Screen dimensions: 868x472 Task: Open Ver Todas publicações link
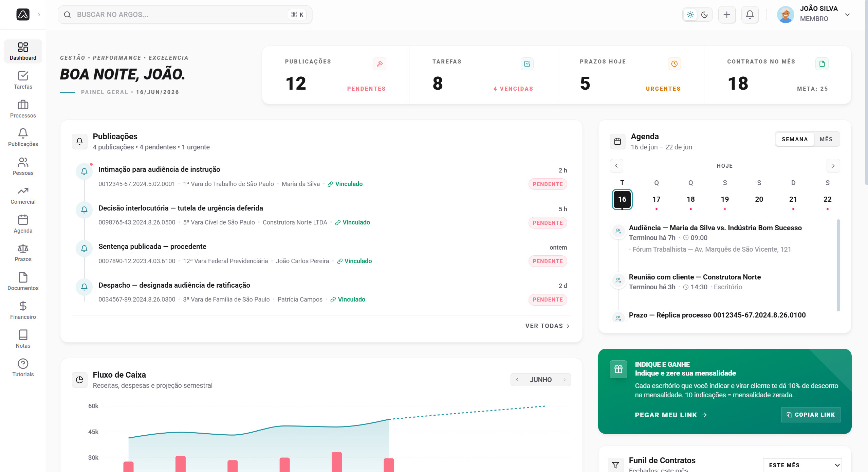548,326
